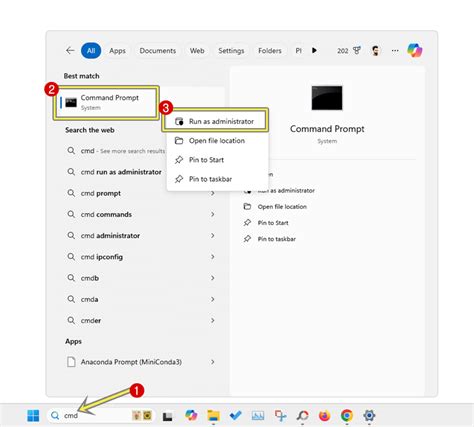This screenshot has width=474, height=427.
Task: Switch to the Settings filter tab
Action: tap(231, 51)
